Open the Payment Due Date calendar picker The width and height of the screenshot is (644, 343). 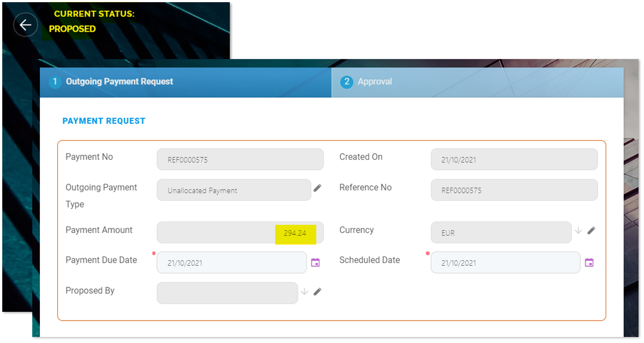315,263
